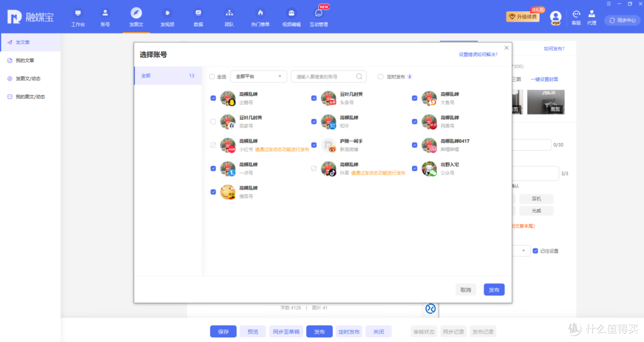
Task: Click the 抖音 account avatar
Action: tap(329, 169)
